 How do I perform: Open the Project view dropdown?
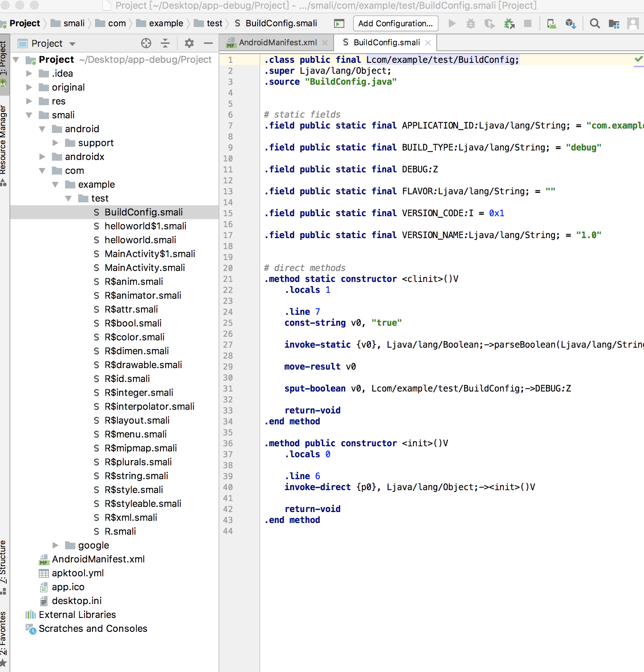pos(72,43)
